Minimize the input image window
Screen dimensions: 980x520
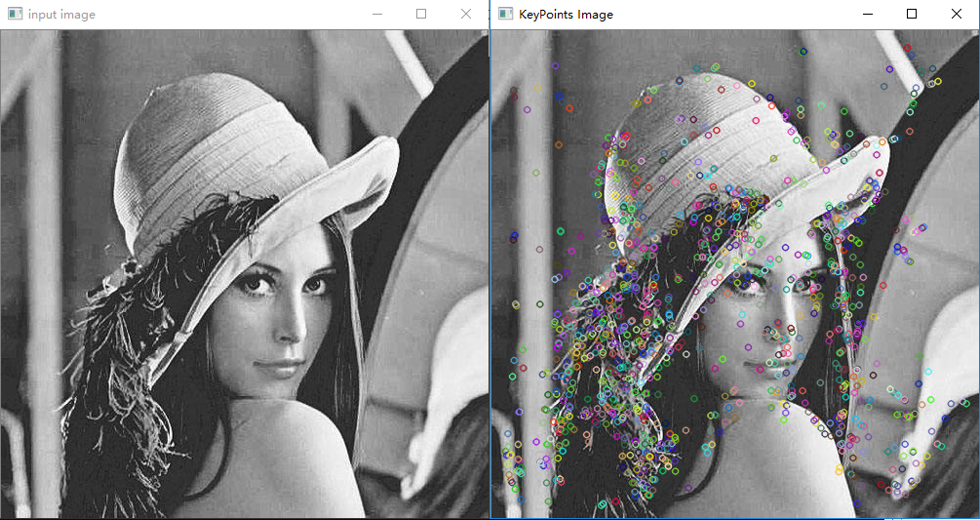pos(376,14)
